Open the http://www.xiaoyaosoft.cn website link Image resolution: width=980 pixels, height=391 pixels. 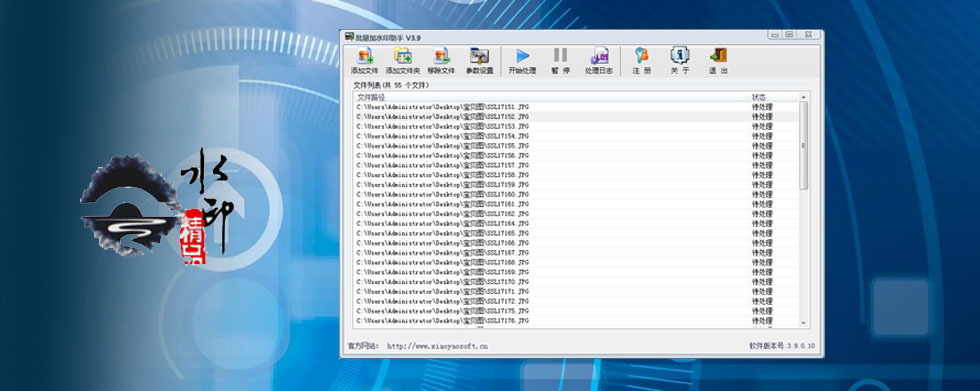(x=438, y=345)
